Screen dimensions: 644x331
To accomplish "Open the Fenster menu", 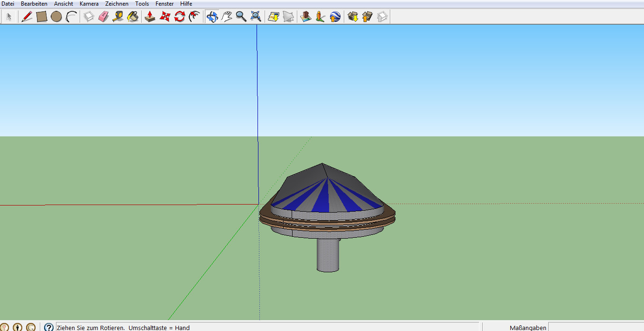I will point(165,4).
